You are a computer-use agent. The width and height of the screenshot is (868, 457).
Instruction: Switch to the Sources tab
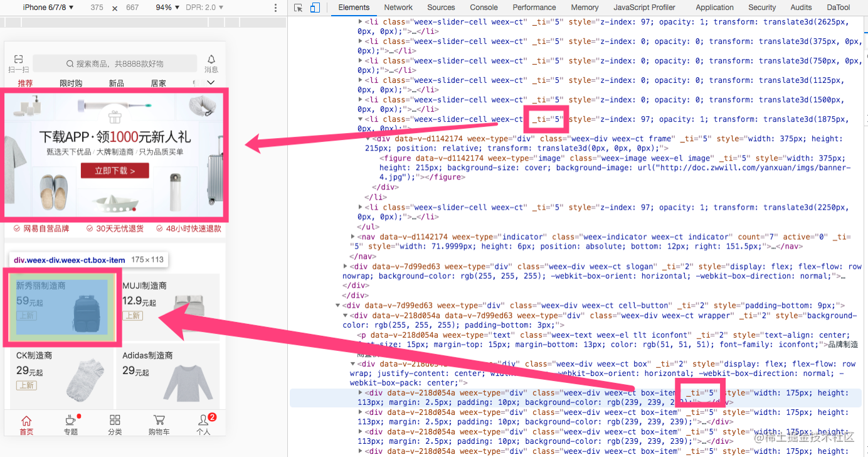[441, 8]
